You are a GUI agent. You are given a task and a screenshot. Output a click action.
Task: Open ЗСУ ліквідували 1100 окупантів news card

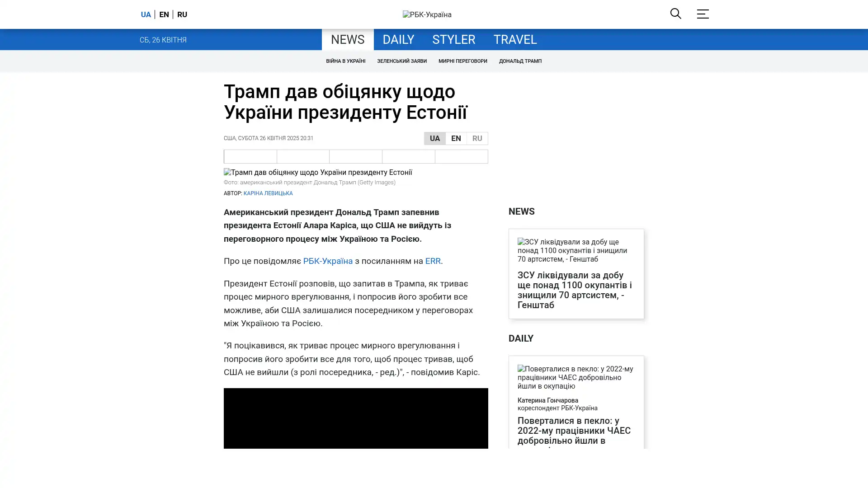click(575, 290)
